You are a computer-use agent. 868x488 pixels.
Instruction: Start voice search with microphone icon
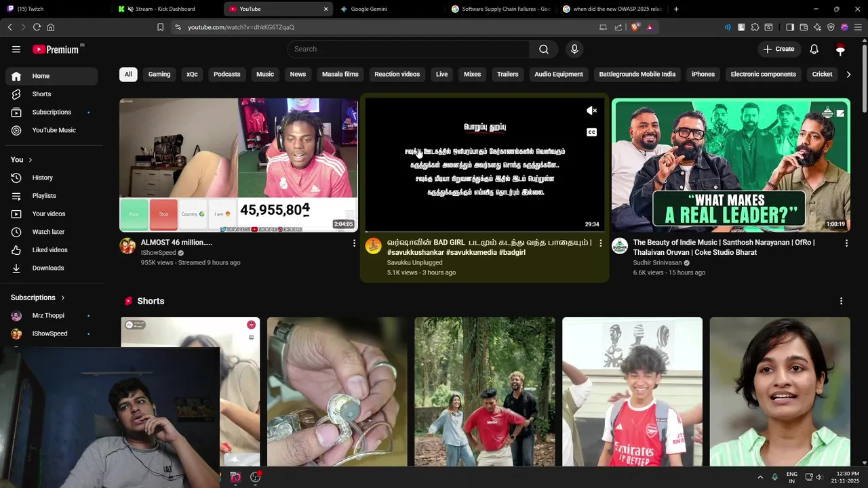(x=574, y=49)
